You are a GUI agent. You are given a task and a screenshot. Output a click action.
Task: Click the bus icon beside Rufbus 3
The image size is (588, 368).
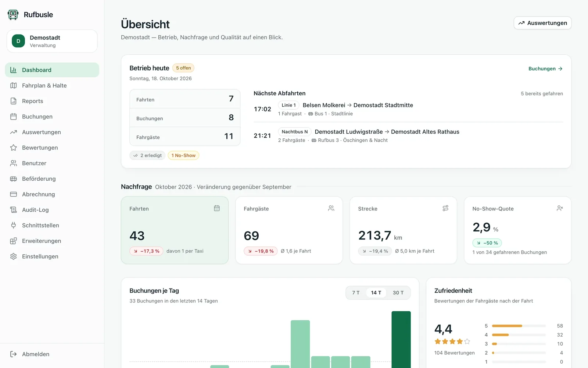[314, 140]
